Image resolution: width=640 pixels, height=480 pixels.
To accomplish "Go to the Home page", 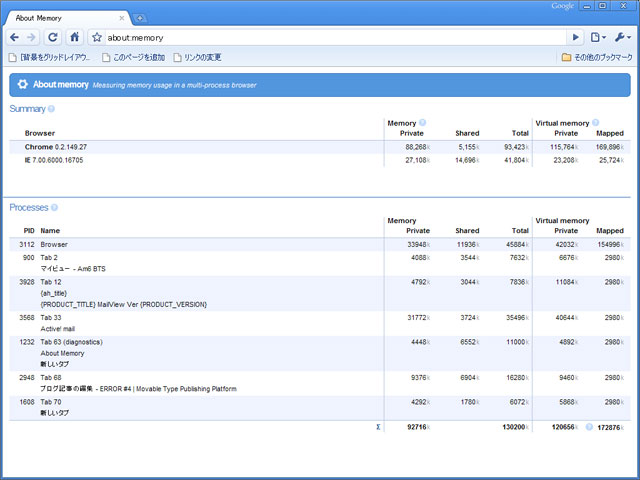I will [x=75, y=37].
